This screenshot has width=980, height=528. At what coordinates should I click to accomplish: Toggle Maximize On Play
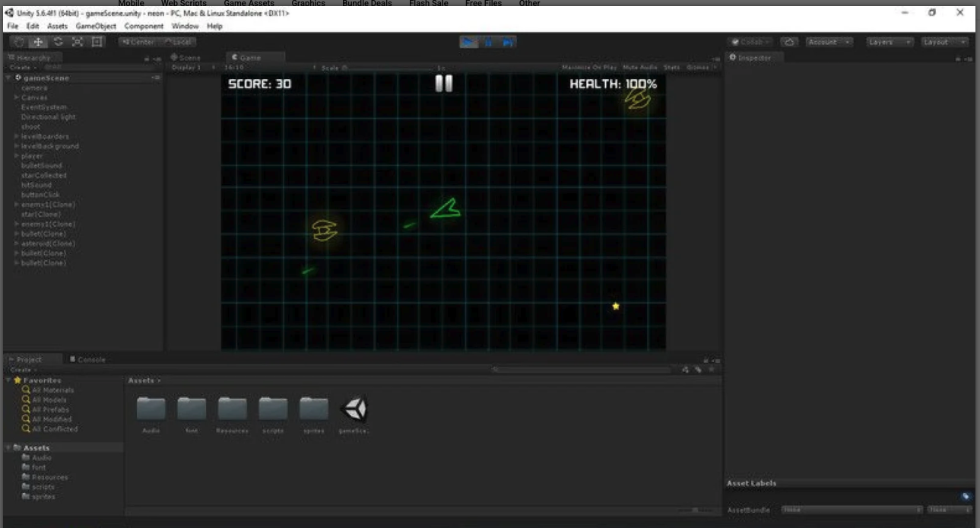click(x=589, y=67)
